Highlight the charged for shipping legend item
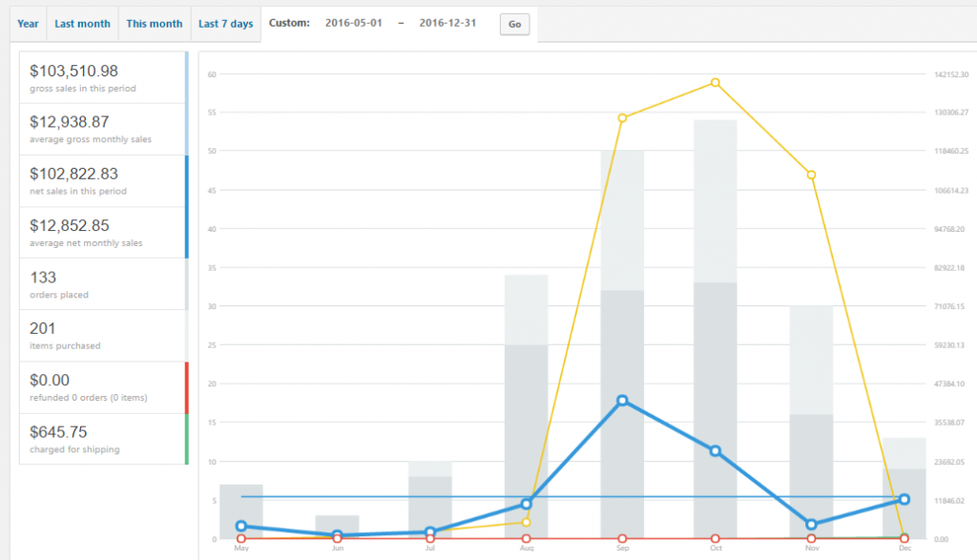Image resolution: width=977 pixels, height=560 pixels. pyautogui.click(x=103, y=439)
